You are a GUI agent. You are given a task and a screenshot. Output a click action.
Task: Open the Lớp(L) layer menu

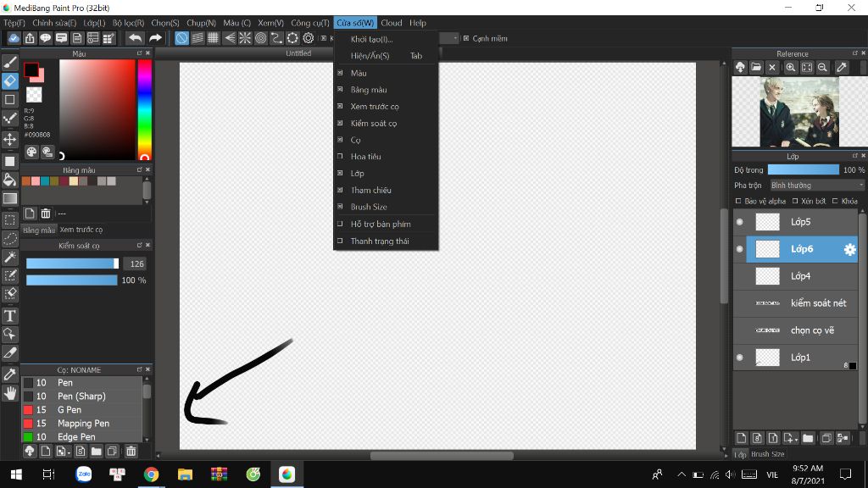point(94,23)
